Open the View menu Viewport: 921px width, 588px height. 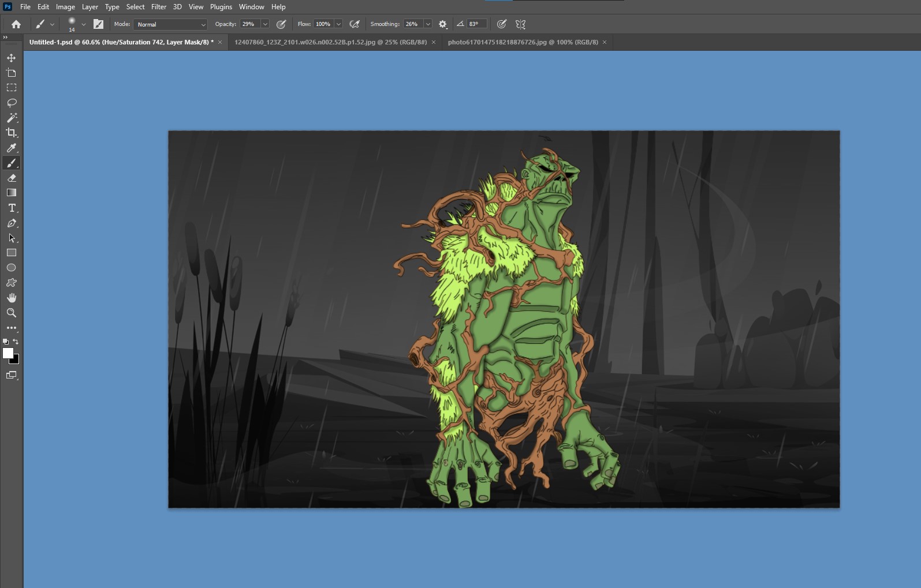(x=196, y=7)
